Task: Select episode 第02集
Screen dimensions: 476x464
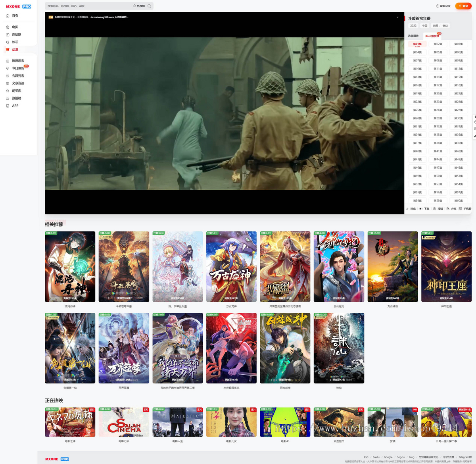Action: tap(438, 44)
